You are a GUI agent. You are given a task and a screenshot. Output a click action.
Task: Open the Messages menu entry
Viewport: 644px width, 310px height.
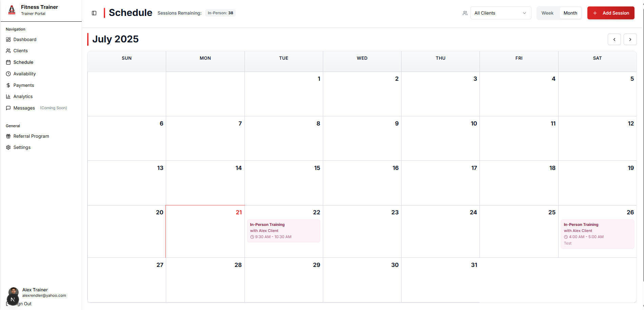(24, 108)
